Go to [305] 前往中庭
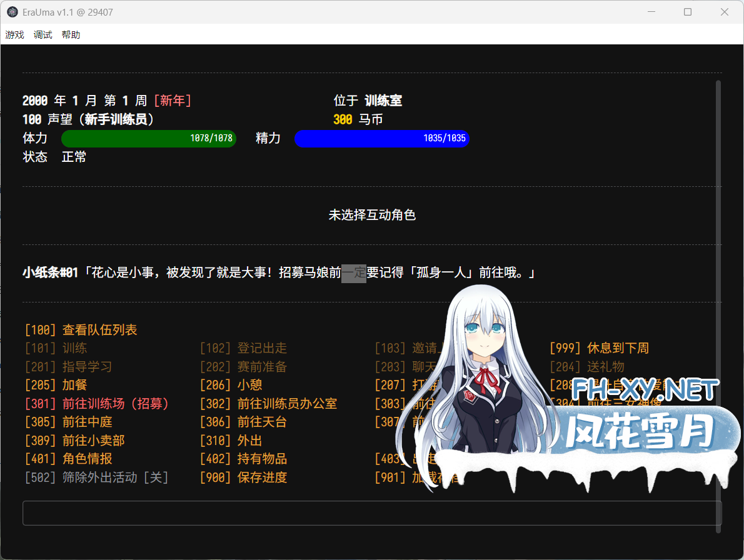744x560 pixels. coord(68,422)
